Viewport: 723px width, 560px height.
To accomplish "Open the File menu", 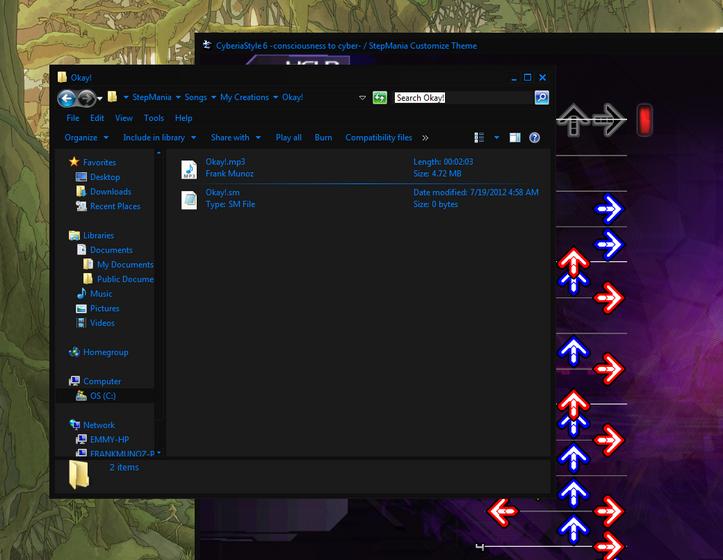I will point(73,118).
